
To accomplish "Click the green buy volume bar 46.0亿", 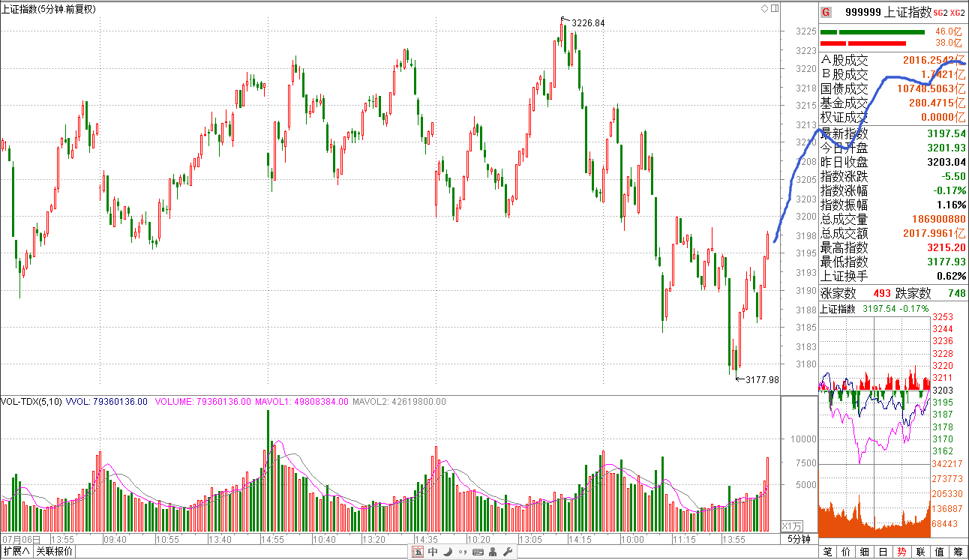I will (873, 32).
